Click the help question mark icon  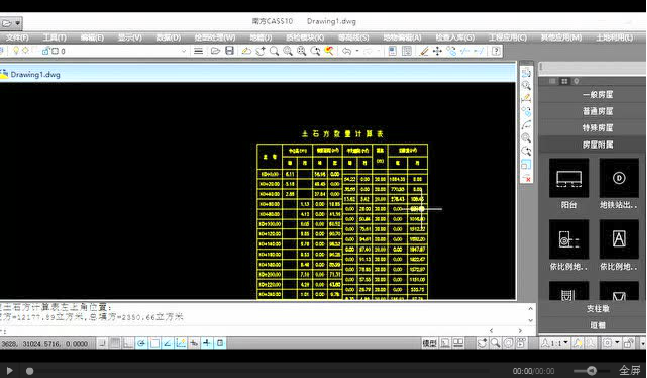pos(496,51)
